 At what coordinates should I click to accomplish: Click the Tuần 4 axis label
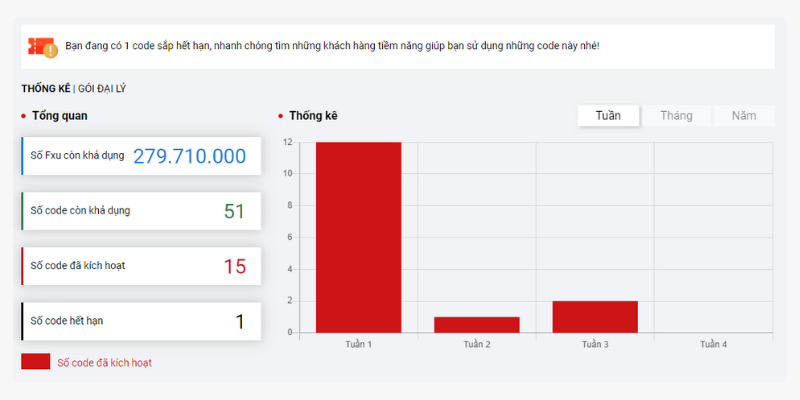[713, 344]
